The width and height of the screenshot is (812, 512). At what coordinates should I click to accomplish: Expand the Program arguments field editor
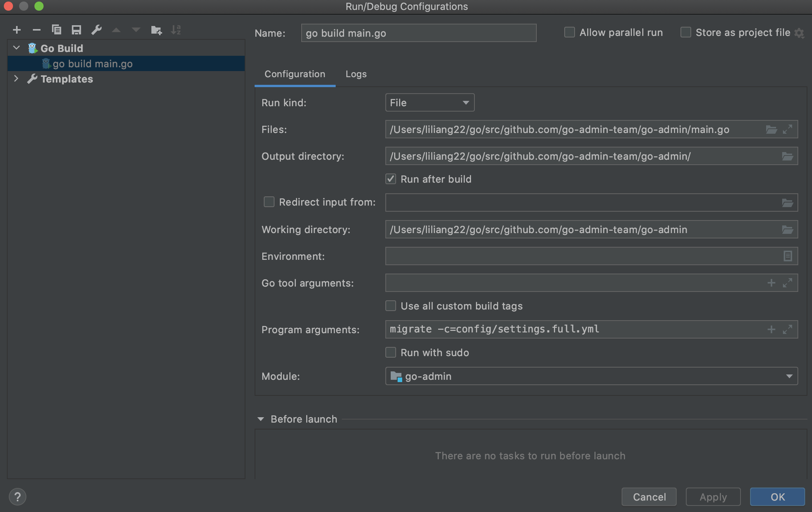pyautogui.click(x=787, y=329)
